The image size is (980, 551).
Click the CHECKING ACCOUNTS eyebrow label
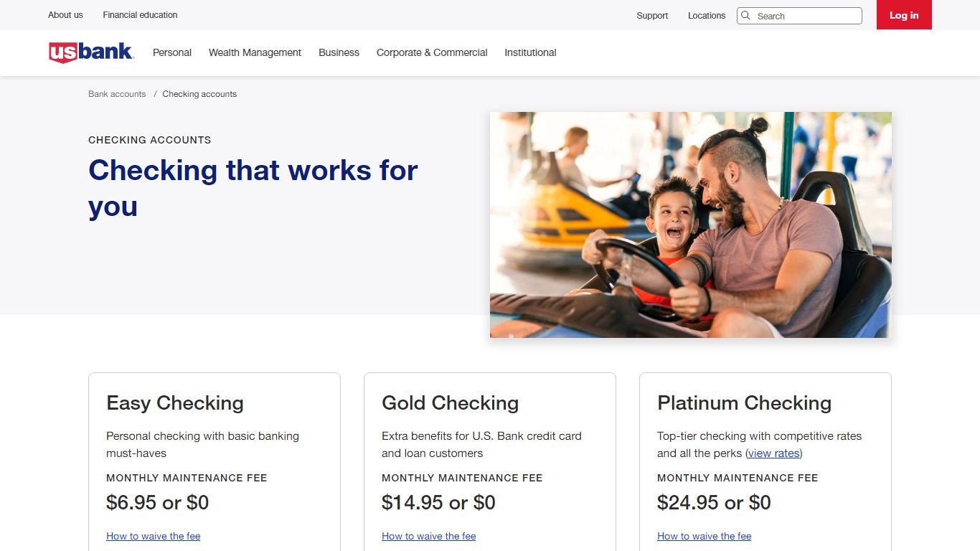tap(150, 140)
